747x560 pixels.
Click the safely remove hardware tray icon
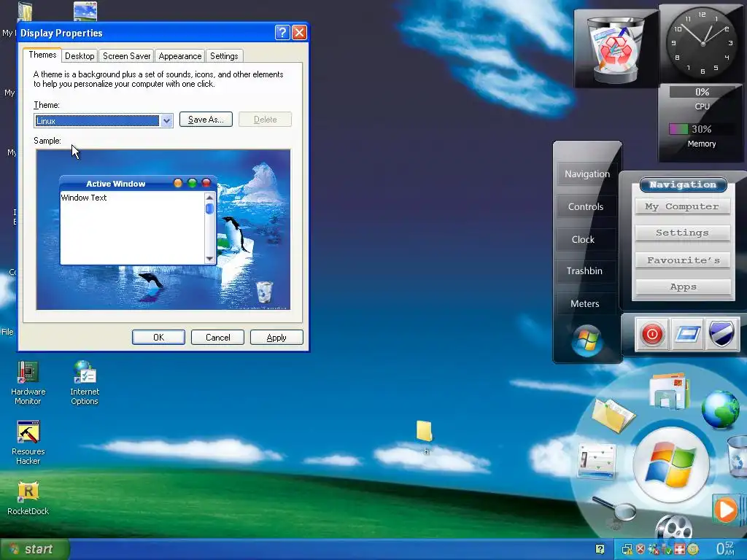pyautogui.click(x=667, y=549)
